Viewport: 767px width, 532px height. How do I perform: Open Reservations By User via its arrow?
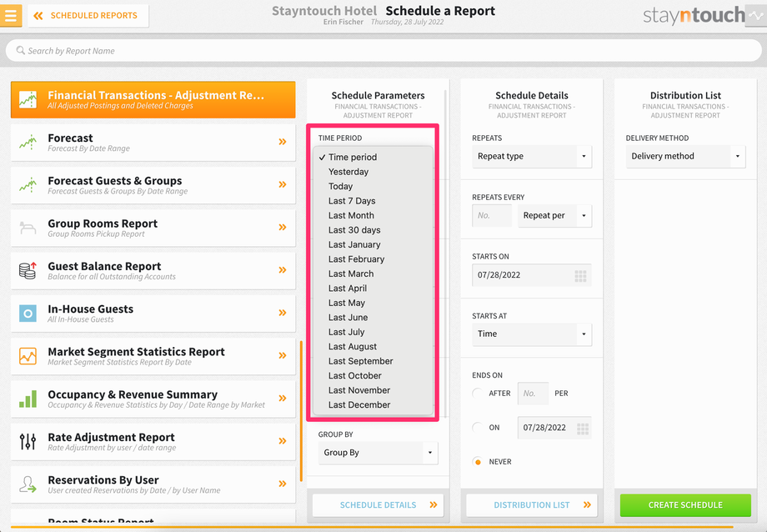tap(283, 484)
